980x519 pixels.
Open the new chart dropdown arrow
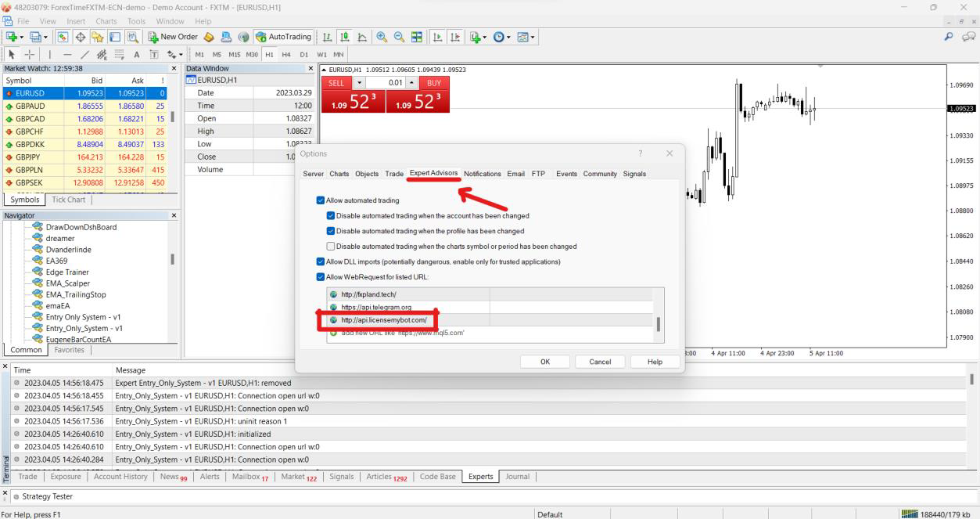[x=20, y=37]
